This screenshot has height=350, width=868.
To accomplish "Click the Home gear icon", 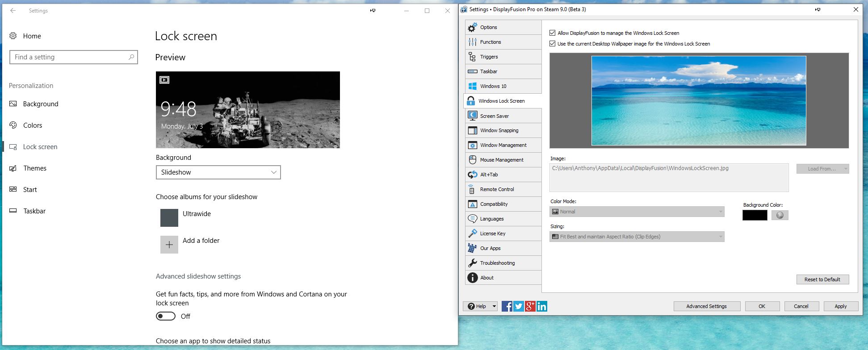I will click(x=13, y=36).
